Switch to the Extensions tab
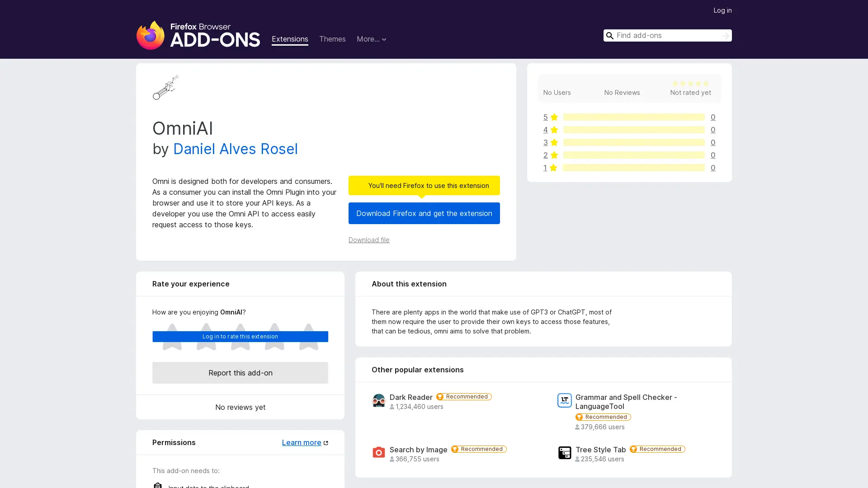The height and width of the screenshot is (488, 868). [290, 39]
